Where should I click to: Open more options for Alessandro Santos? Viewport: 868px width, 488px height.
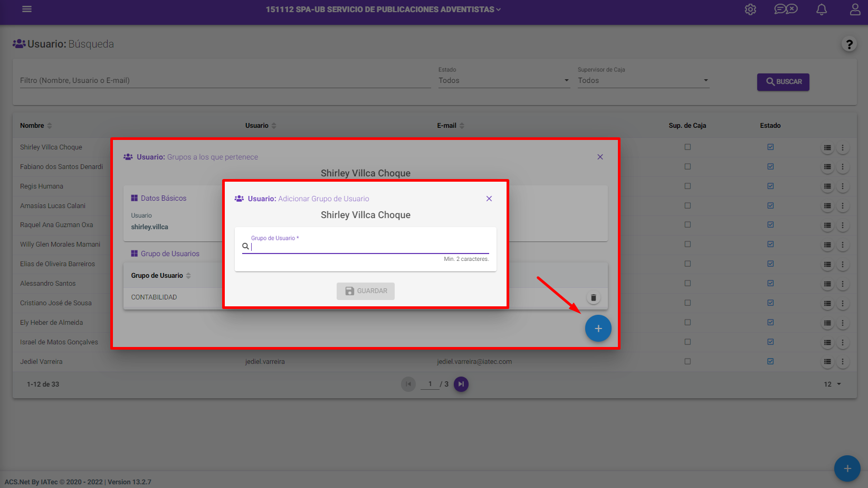click(843, 284)
